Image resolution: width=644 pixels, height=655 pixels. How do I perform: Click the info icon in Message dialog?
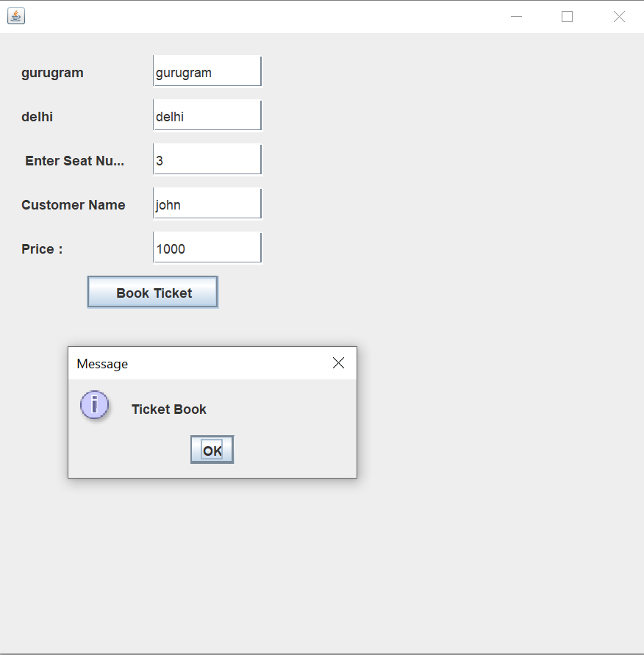tap(94, 405)
